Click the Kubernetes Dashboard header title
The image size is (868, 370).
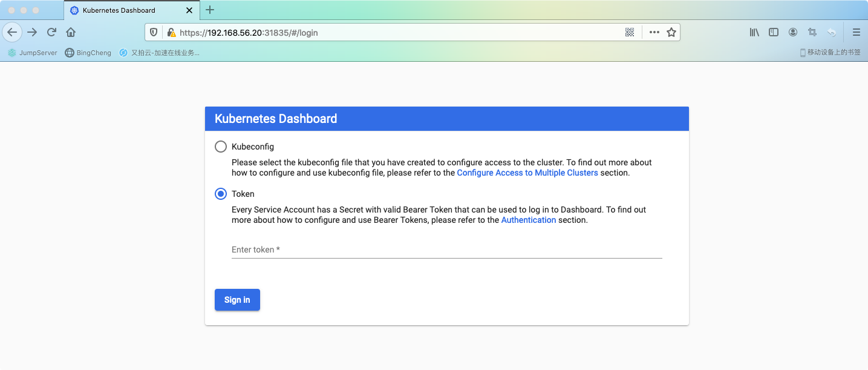(276, 119)
